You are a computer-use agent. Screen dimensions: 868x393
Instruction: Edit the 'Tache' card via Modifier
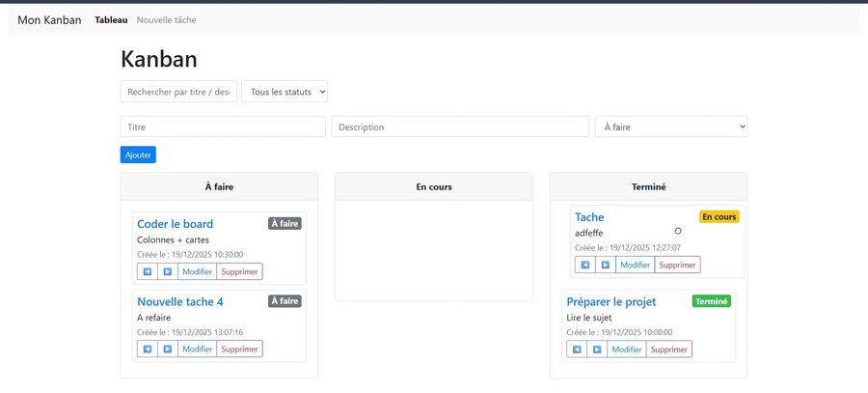click(x=635, y=265)
